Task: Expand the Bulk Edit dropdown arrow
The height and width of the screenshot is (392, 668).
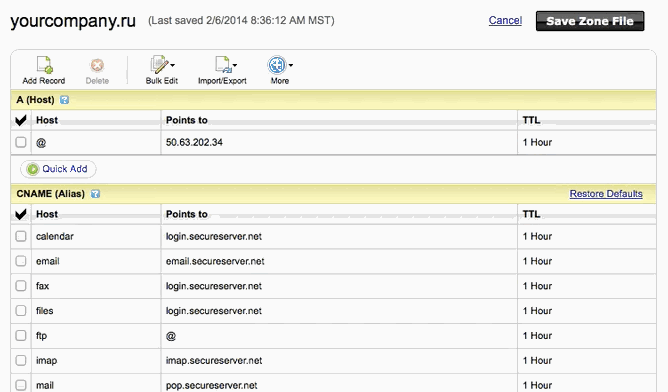Action: 173,65
